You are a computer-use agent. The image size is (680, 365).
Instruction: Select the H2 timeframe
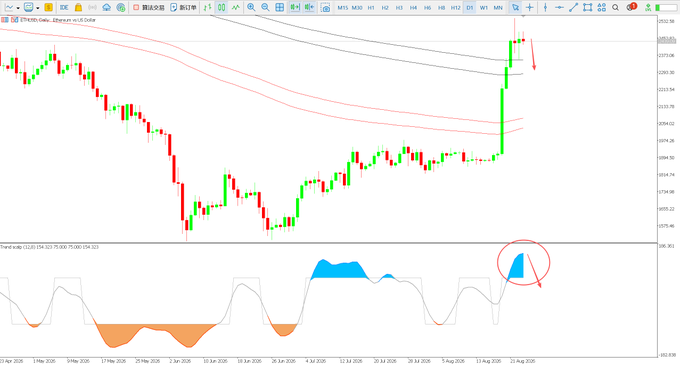[x=385, y=8]
